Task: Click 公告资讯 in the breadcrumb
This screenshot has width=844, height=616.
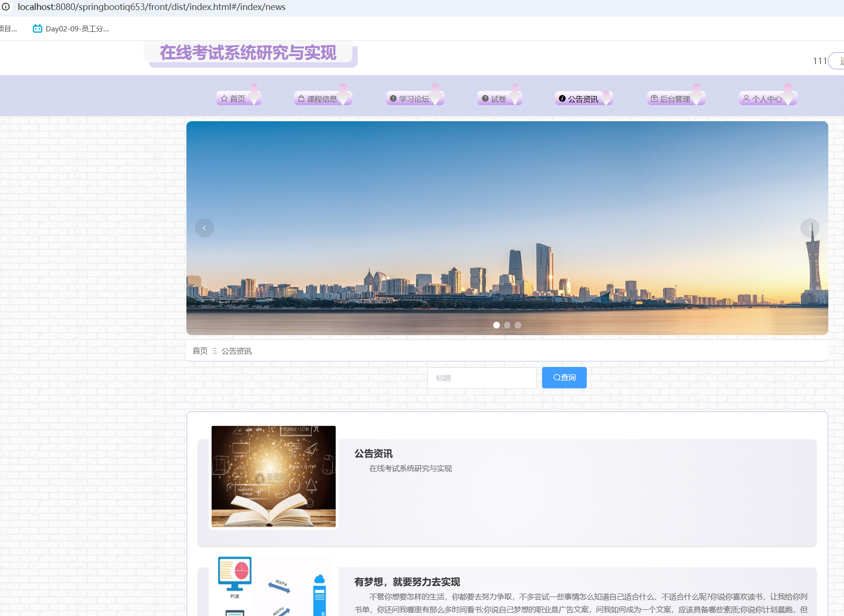Action: (237, 351)
